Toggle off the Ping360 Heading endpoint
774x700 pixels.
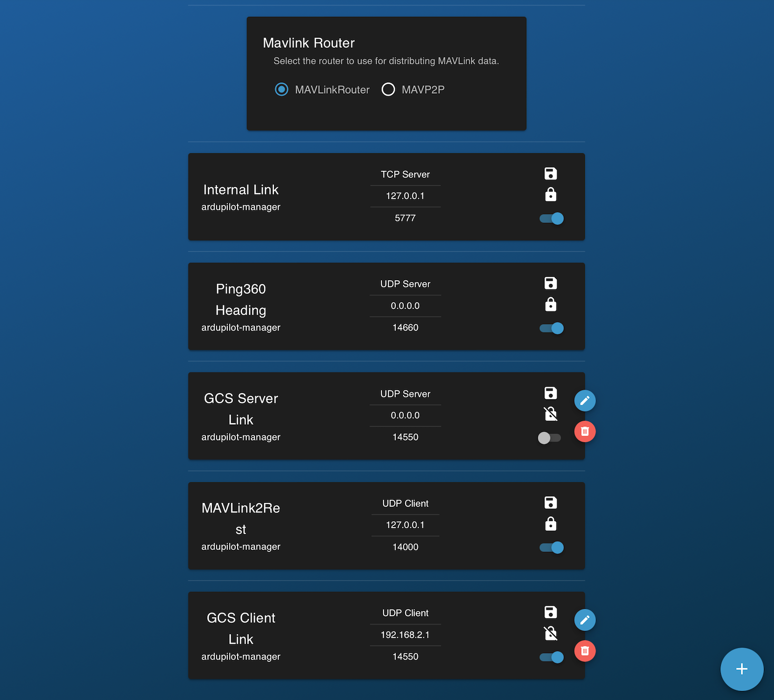tap(551, 328)
